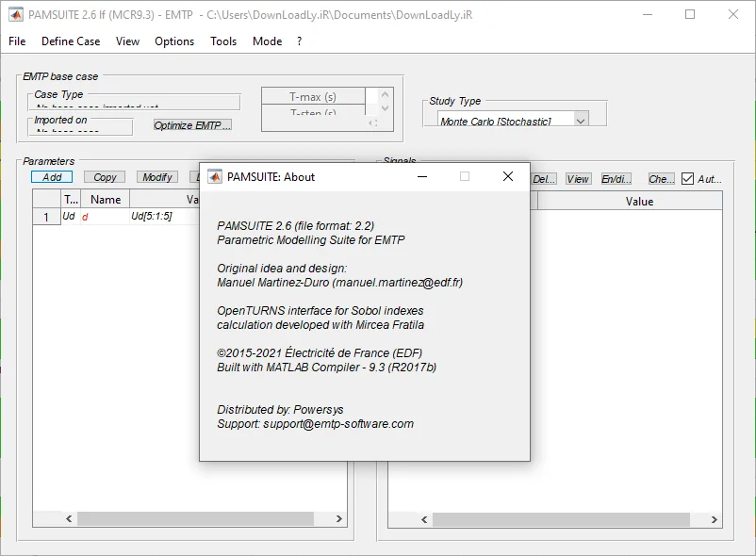The width and height of the screenshot is (756, 556).
Task: Click the T-max spinner down arrow
Action: click(385, 108)
